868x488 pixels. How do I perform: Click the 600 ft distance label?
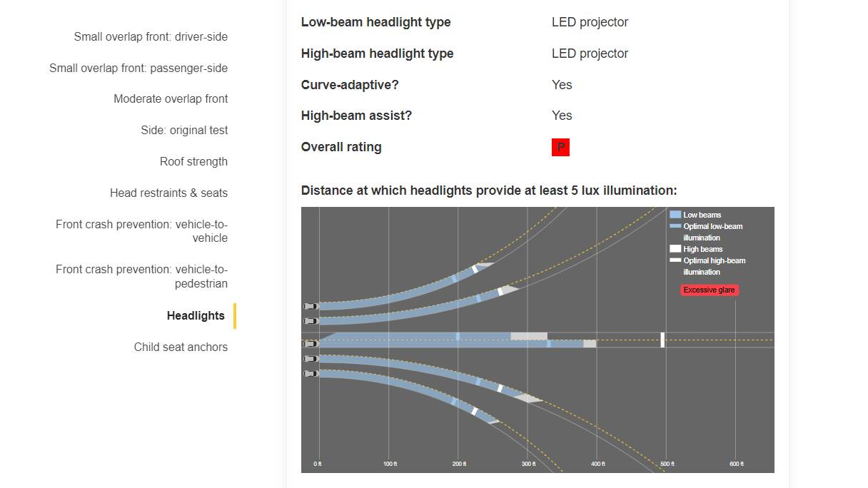tap(736, 464)
